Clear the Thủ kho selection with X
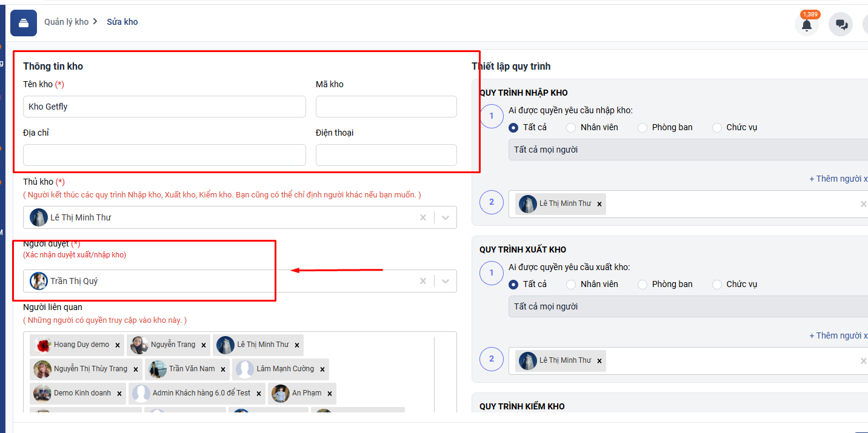The width and height of the screenshot is (868, 433). 423,217
